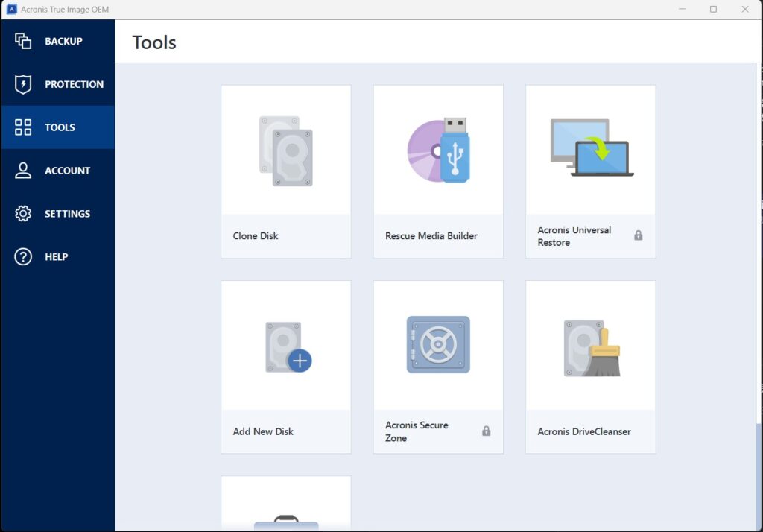Click the Clone Disk label
The image size is (763, 532).
coord(256,236)
